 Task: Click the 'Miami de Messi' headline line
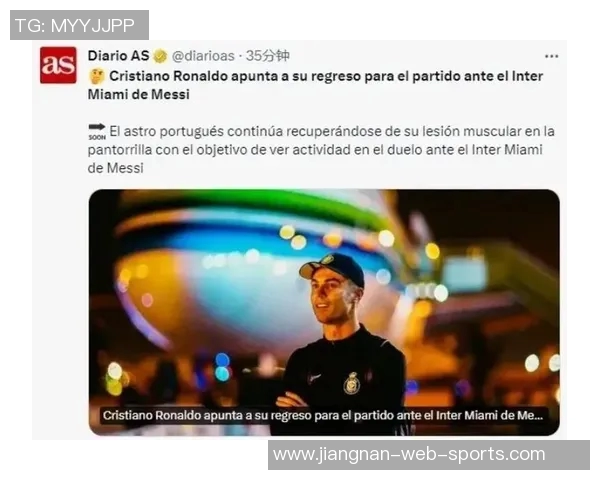click(139, 94)
